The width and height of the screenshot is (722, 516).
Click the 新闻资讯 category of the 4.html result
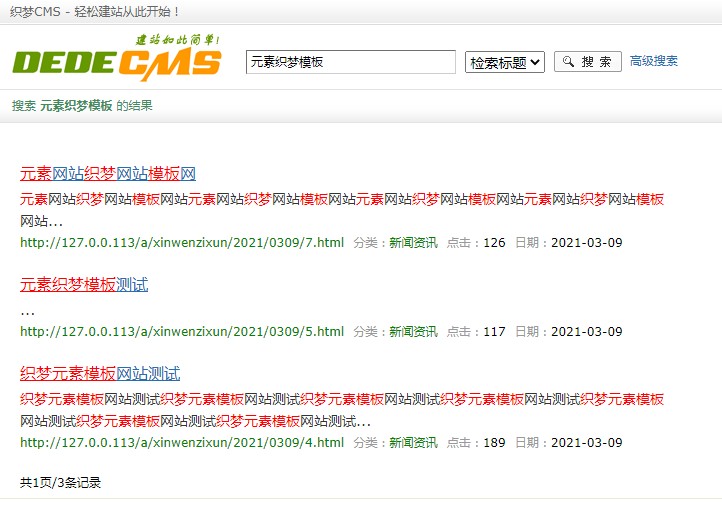(413, 442)
